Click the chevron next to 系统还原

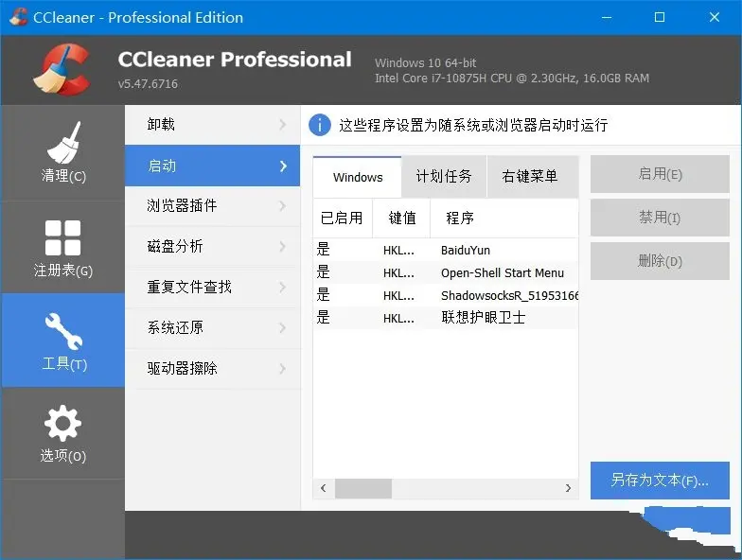(x=283, y=327)
